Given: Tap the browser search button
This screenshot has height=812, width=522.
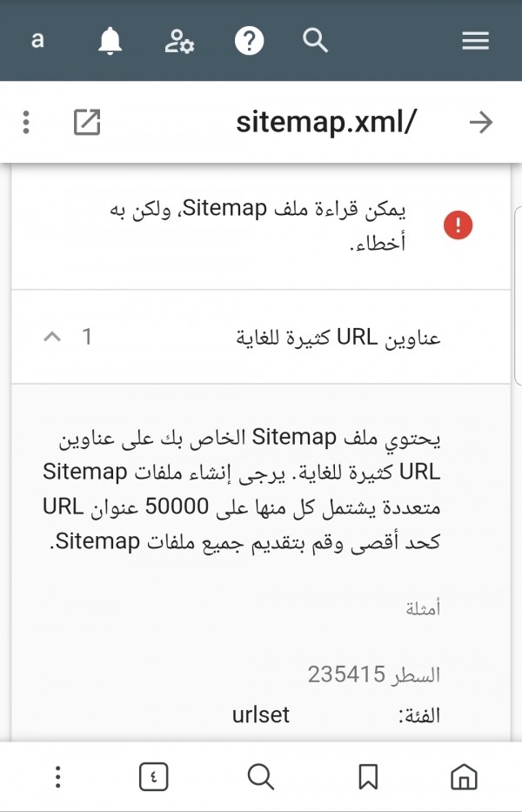Looking at the screenshot, I should [x=260, y=776].
